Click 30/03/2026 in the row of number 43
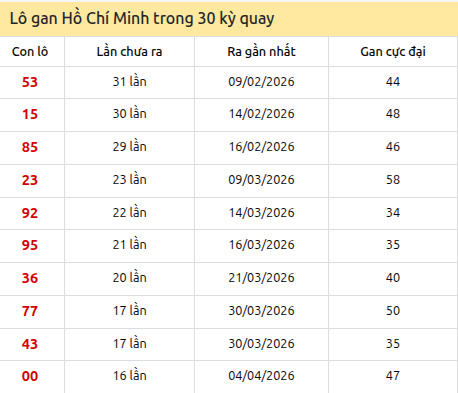458x393 pixels. click(x=261, y=344)
